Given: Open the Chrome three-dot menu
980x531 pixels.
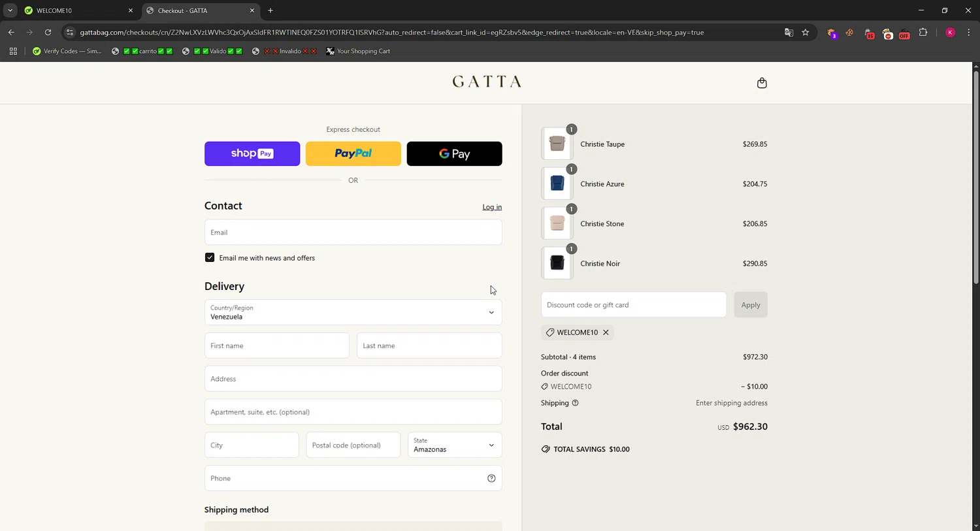Looking at the screenshot, I should pos(969,32).
